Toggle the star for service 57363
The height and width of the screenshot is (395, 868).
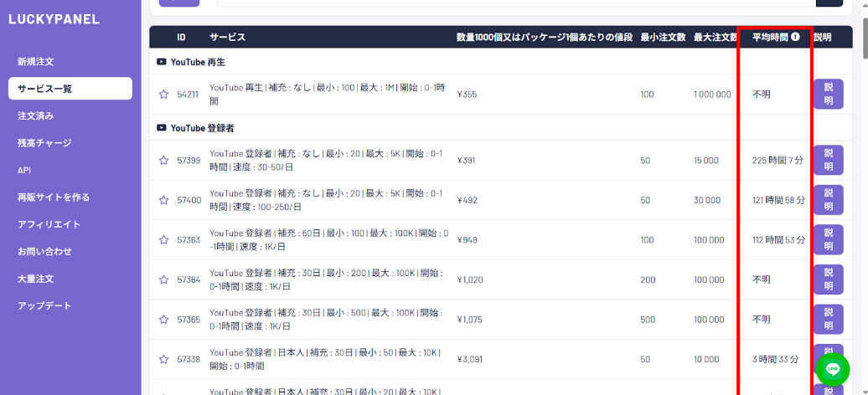(163, 240)
